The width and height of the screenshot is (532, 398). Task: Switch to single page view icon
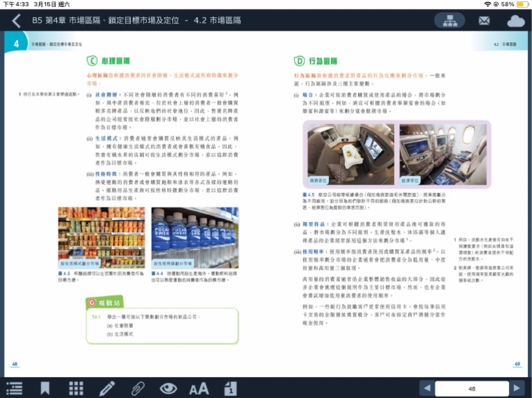tap(231, 388)
